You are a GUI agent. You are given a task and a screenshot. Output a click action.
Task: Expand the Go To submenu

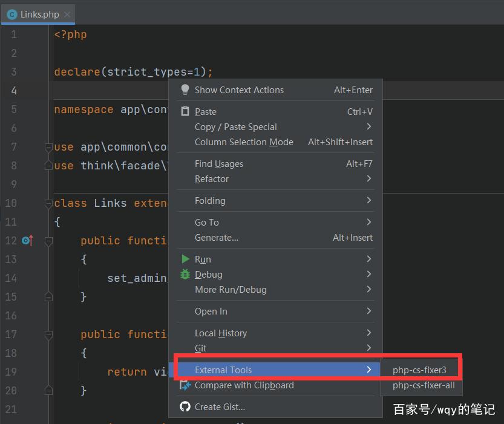pyautogui.click(x=206, y=222)
